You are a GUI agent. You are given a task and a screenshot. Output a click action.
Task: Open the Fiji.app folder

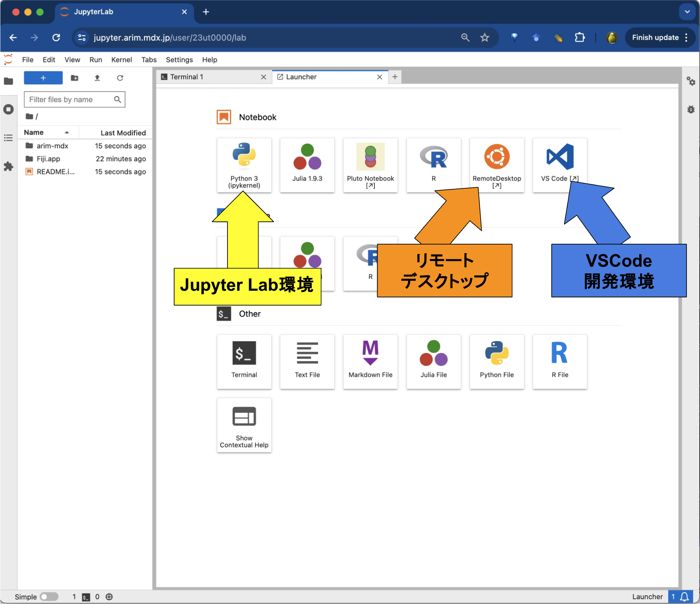pos(85,159)
